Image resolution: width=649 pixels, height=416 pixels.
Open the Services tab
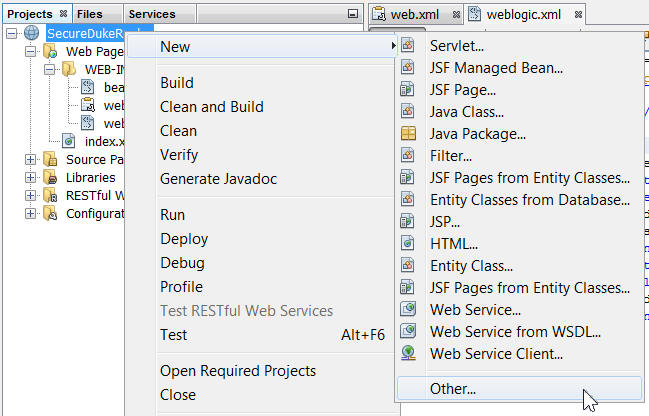point(152,14)
